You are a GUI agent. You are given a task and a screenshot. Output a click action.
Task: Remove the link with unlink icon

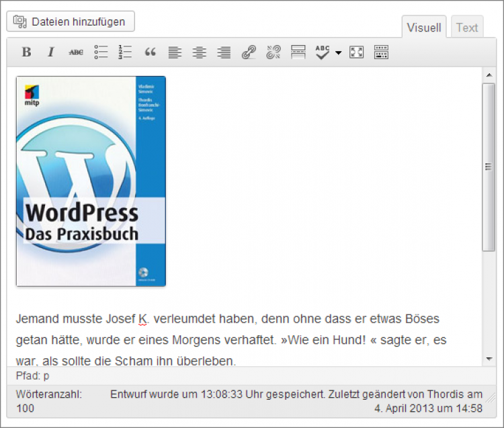pyautogui.click(x=274, y=52)
